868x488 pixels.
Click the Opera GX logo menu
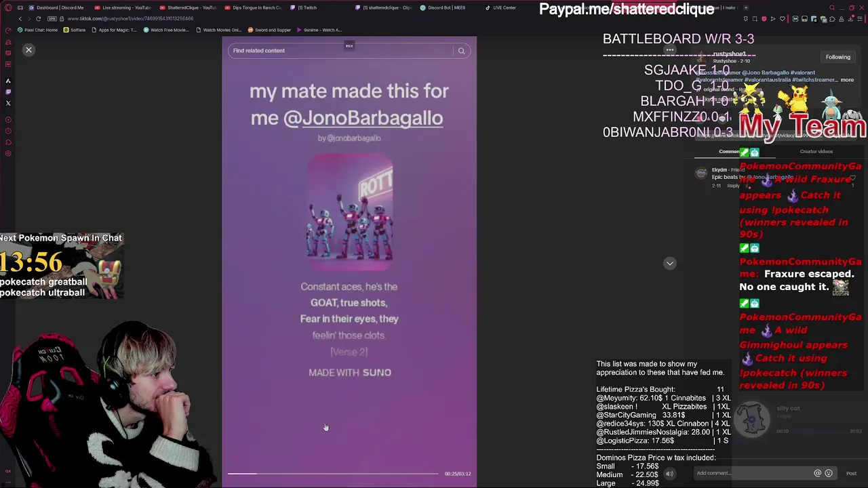pyautogui.click(x=8, y=7)
